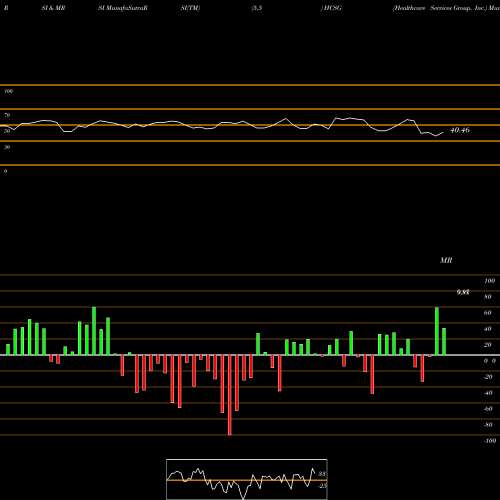Click the end of the RSI line near 40.46
This screenshot has width=500, height=500.
[443, 133]
